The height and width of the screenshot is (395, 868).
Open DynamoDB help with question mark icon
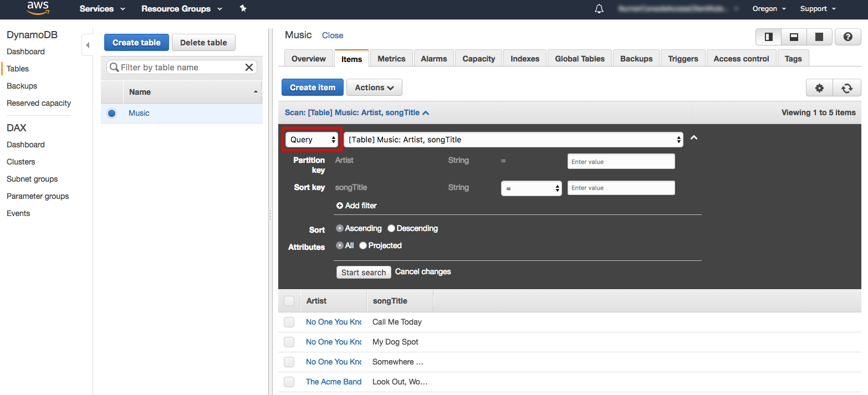847,37
